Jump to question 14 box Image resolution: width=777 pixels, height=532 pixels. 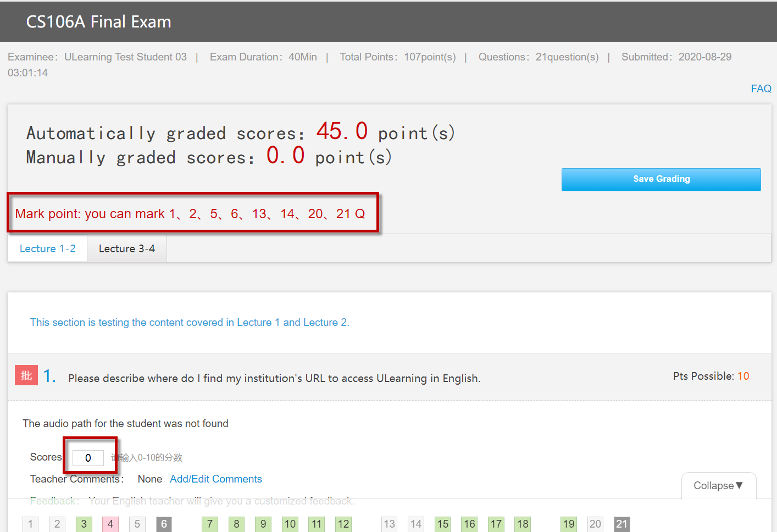(x=416, y=524)
